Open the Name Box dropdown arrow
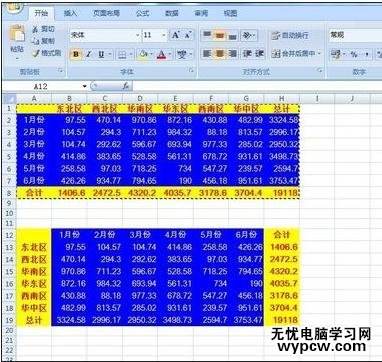The image size is (382, 362). coord(85,87)
